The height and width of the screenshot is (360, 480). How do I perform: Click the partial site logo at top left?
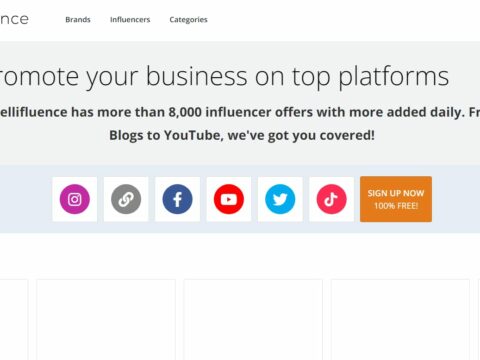(14, 19)
